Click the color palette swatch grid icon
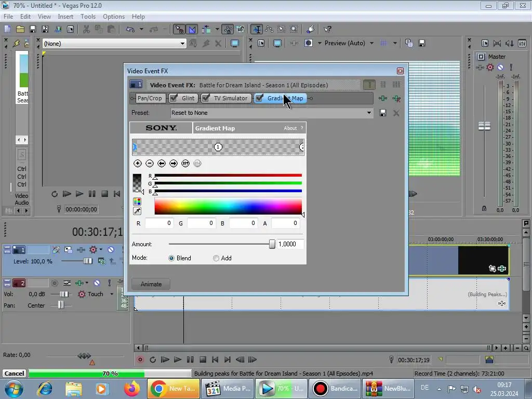Image resolution: width=532 pixels, height=399 pixels. [x=137, y=202]
